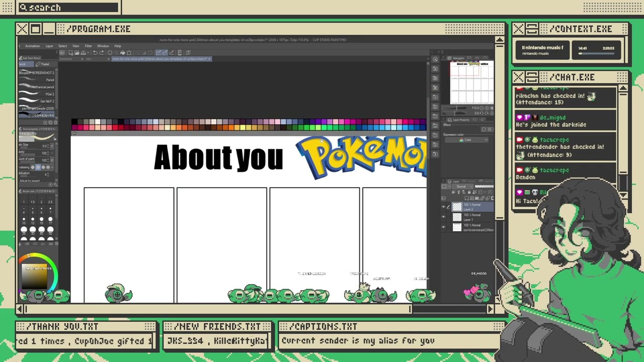
Task: Click the Transform toolbar icon
Action: [x=129, y=52]
